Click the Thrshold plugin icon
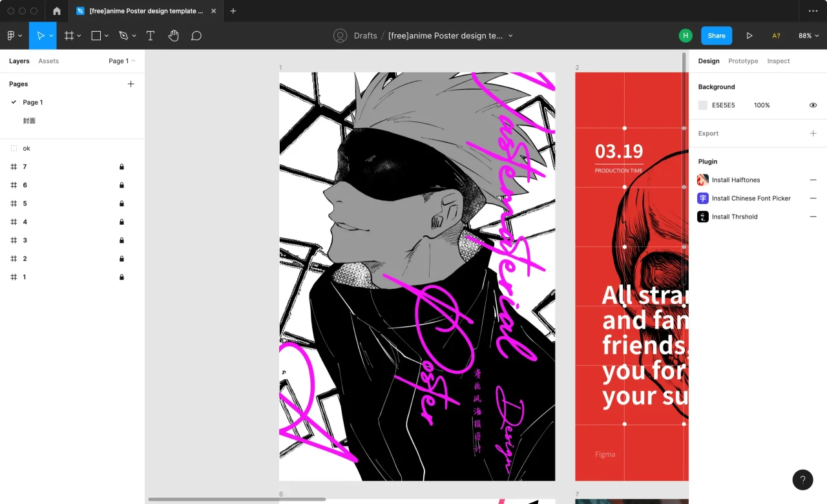Image resolution: width=827 pixels, height=504 pixels. [703, 216]
